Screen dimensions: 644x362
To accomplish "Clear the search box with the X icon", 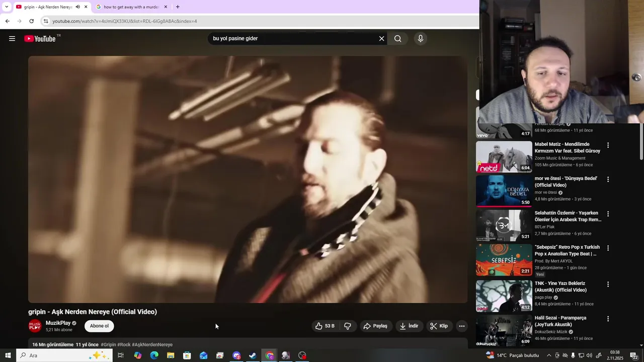I will pyautogui.click(x=381, y=39).
